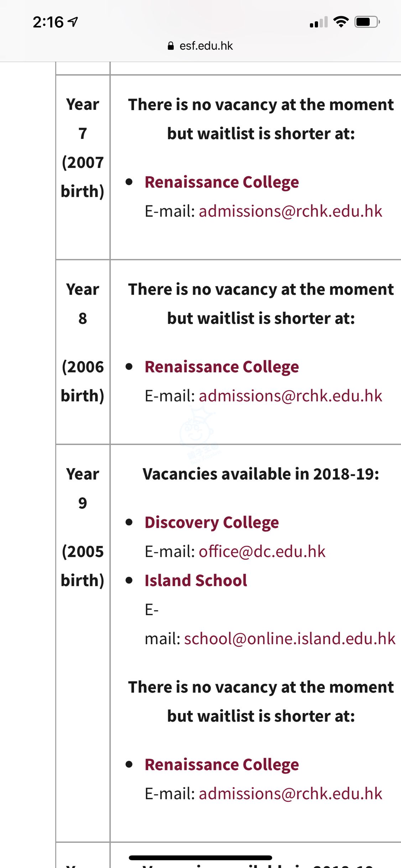Tap the "Vacancies available in 2018-19" heading
Viewport: 401px width, 868px height.
click(261, 474)
